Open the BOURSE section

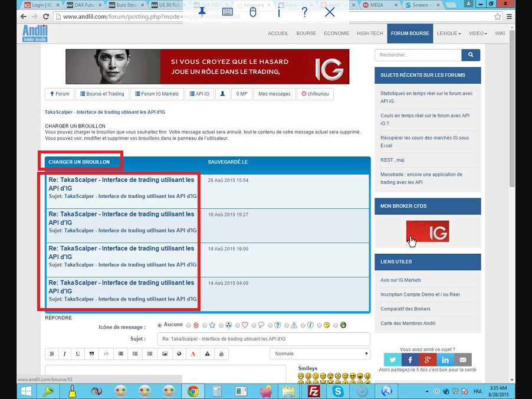point(306,33)
